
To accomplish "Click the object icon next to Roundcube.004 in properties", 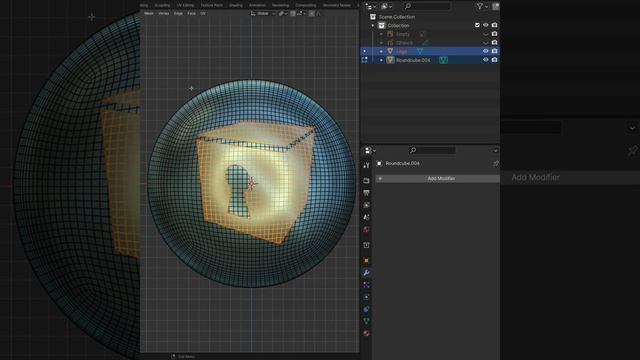I will point(379,164).
